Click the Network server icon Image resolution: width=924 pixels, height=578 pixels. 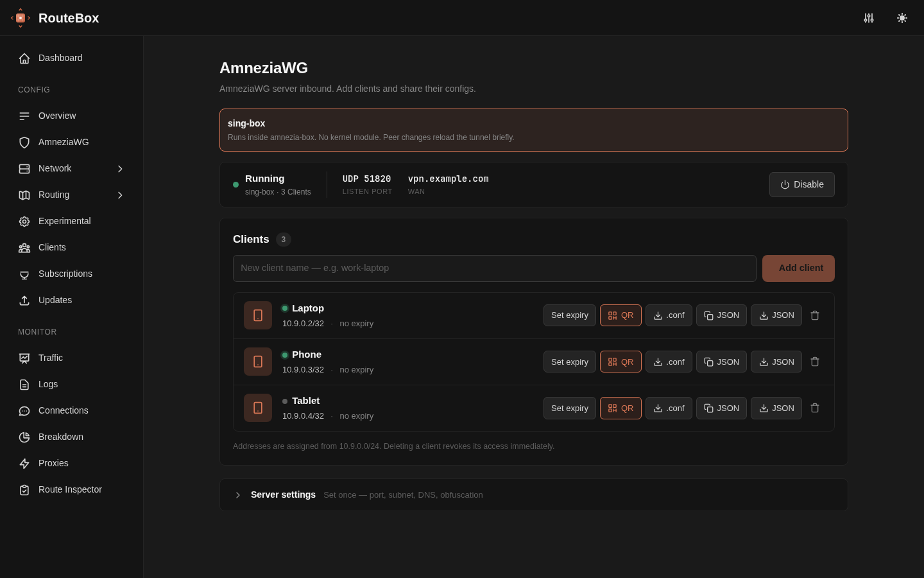pyautogui.click(x=24, y=169)
